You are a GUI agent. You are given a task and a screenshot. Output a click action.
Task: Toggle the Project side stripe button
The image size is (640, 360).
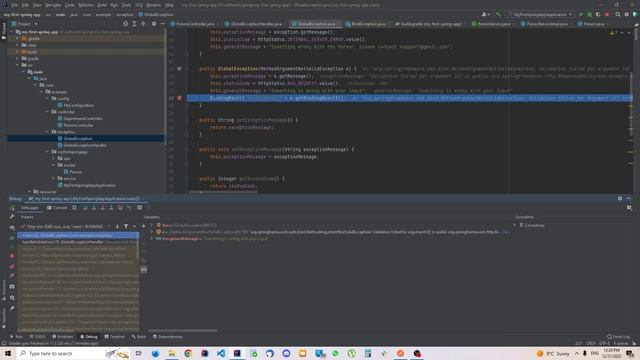(x=4, y=31)
